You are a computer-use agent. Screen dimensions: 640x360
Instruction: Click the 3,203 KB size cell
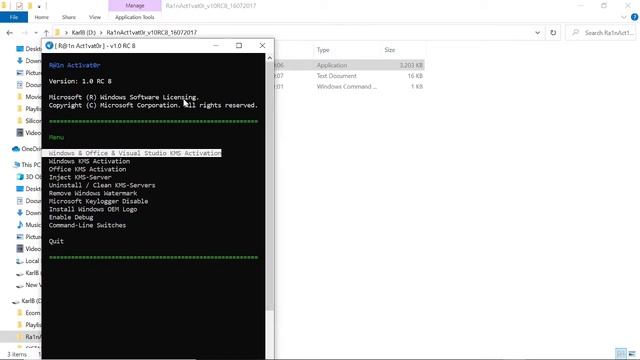pos(411,65)
